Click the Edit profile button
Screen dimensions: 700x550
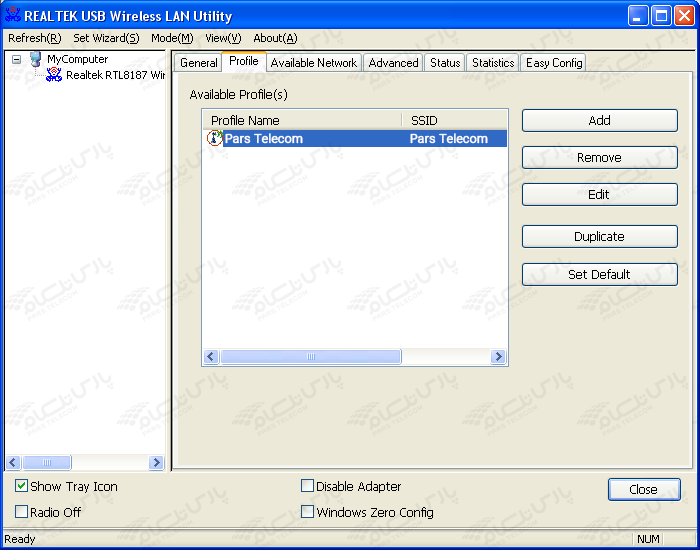tap(600, 195)
